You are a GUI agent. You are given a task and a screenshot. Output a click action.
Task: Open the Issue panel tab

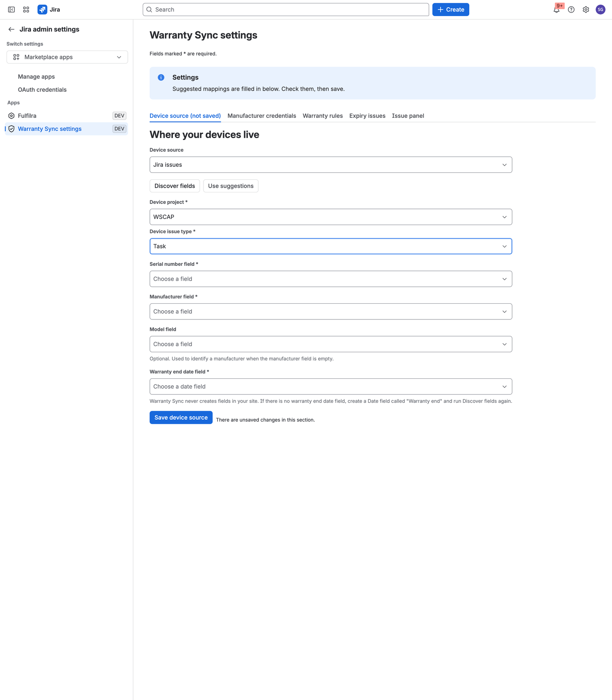(408, 116)
